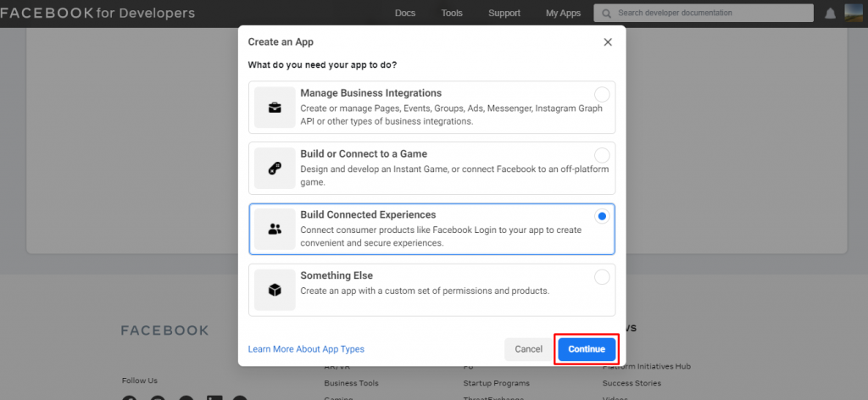Click the Follow Us footer label
Screen dimensions: 868x400
[x=140, y=381]
